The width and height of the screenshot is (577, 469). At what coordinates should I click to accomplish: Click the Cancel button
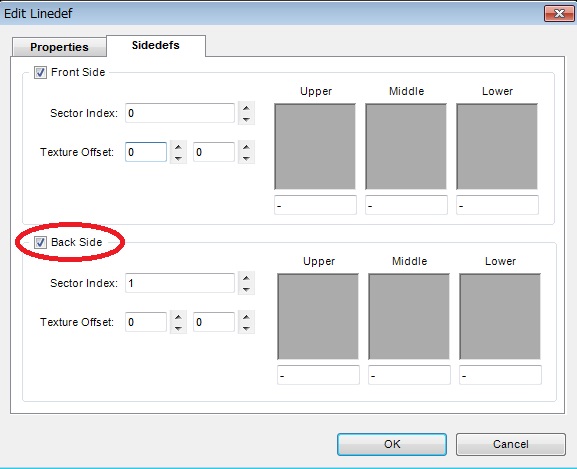(511, 444)
